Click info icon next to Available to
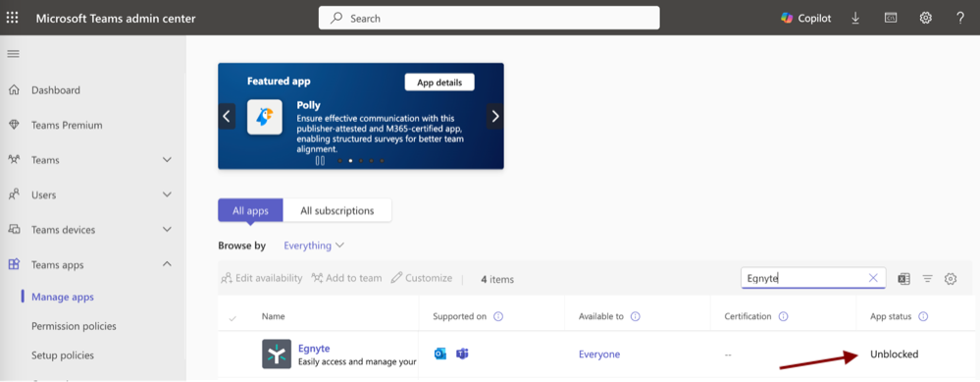 click(x=635, y=316)
